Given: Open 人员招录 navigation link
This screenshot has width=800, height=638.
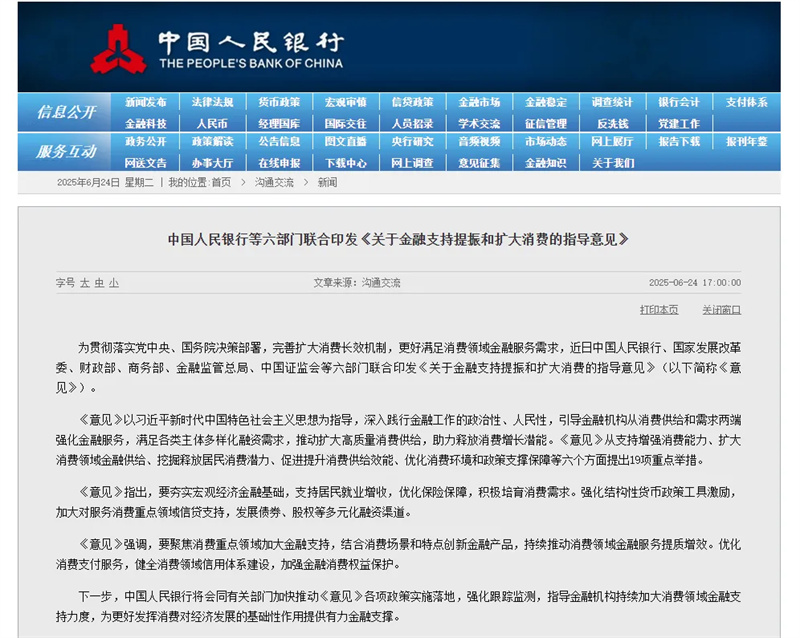Looking at the screenshot, I should 412,123.
